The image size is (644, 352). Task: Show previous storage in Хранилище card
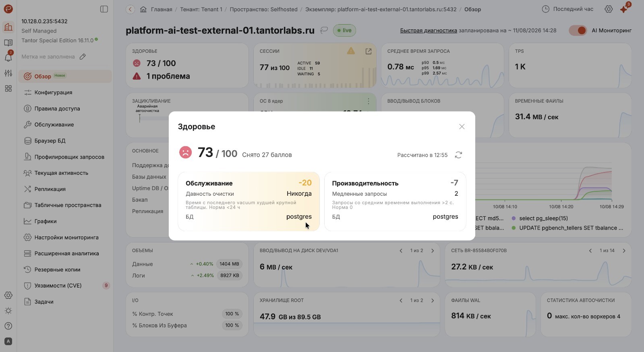coord(401,300)
